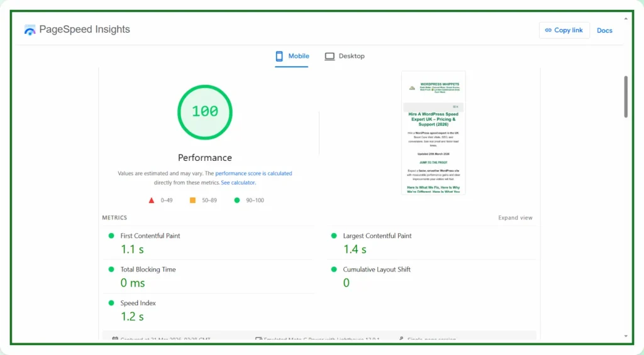The height and width of the screenshot is (355, 644).
Task: Open the See calculator link
Action: (x=238, y=183)
